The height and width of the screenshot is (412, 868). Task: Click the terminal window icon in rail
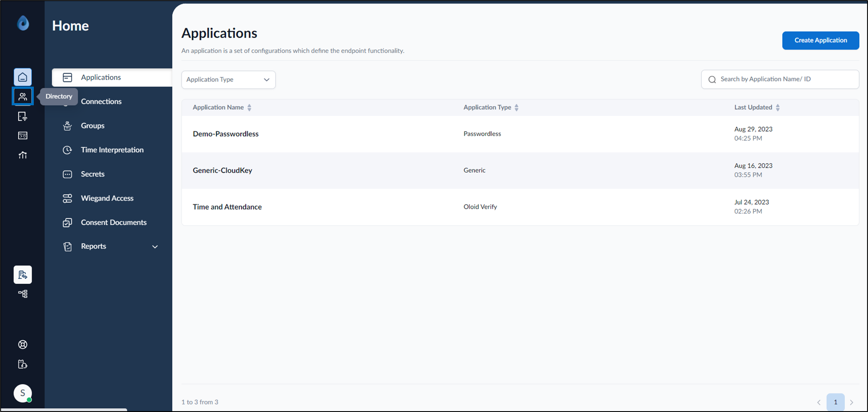[23, 136]
